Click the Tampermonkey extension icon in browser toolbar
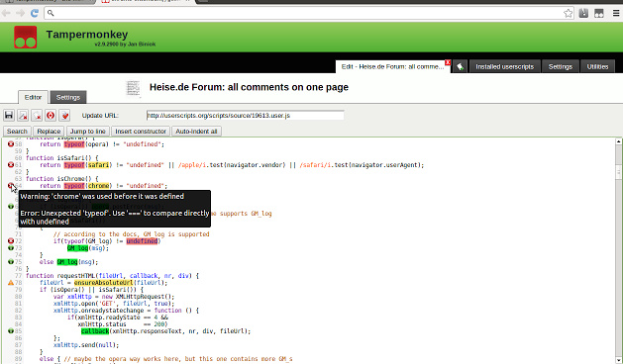Viewport: 623px width, 364px height. 599,13
